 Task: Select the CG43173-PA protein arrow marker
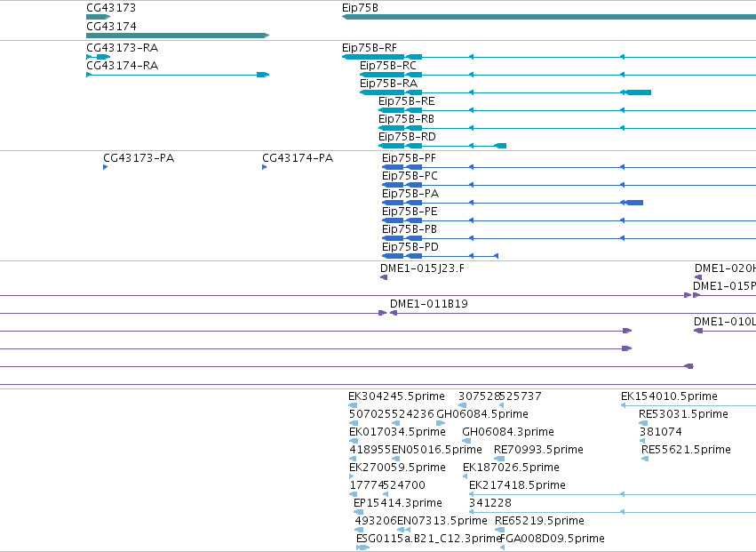pyautogui.click(x=105, y=167)
